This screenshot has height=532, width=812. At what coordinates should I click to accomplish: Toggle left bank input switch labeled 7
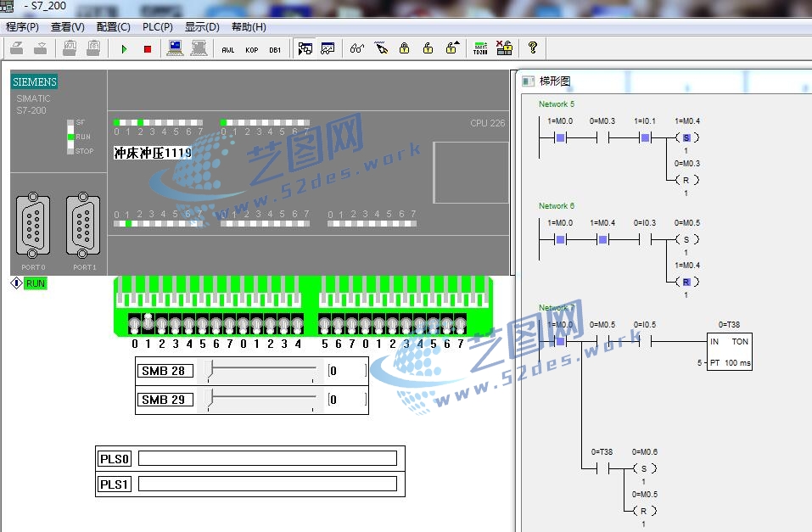click(x=229, y=325)
